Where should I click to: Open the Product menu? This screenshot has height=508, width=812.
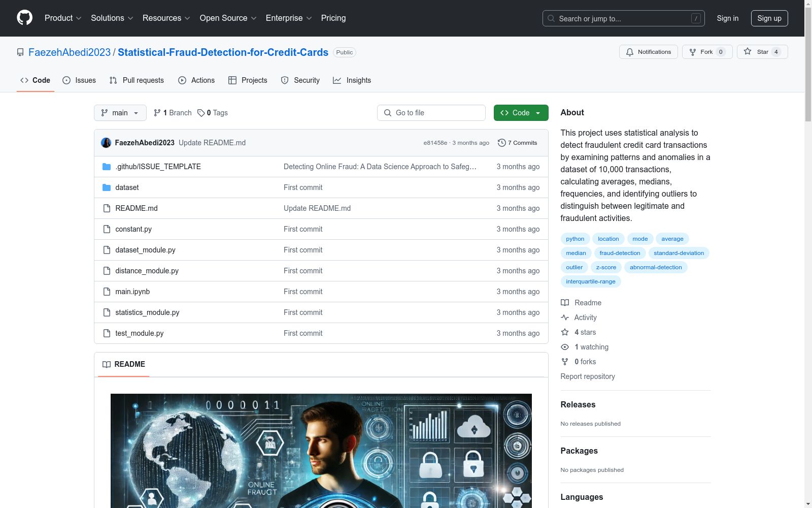pos(63,18)
